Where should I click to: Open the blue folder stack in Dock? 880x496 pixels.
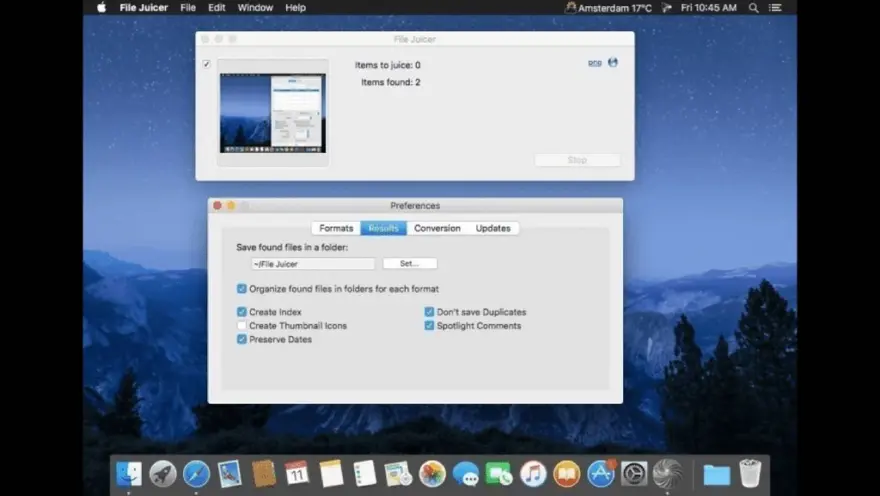(x=717, y=475)
